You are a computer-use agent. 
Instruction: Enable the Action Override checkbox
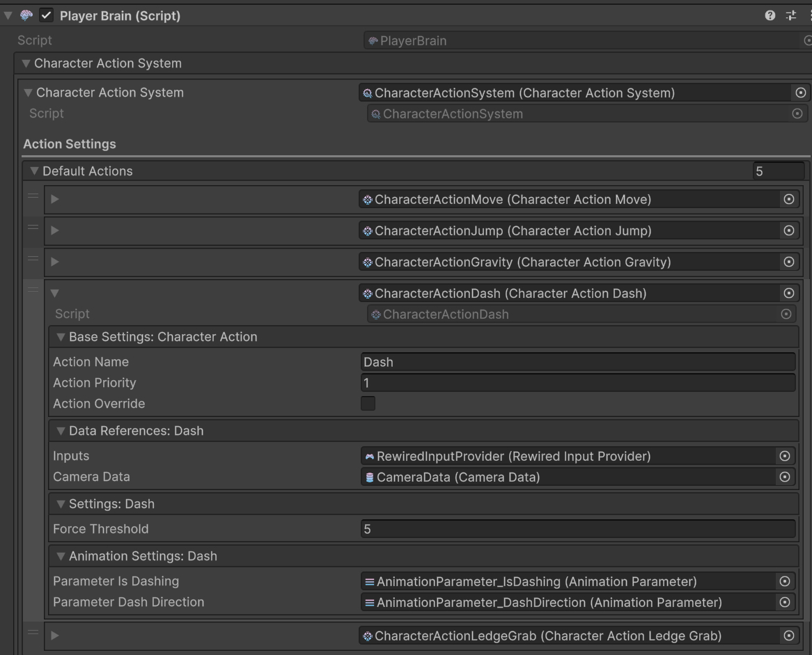click(368, 403)
